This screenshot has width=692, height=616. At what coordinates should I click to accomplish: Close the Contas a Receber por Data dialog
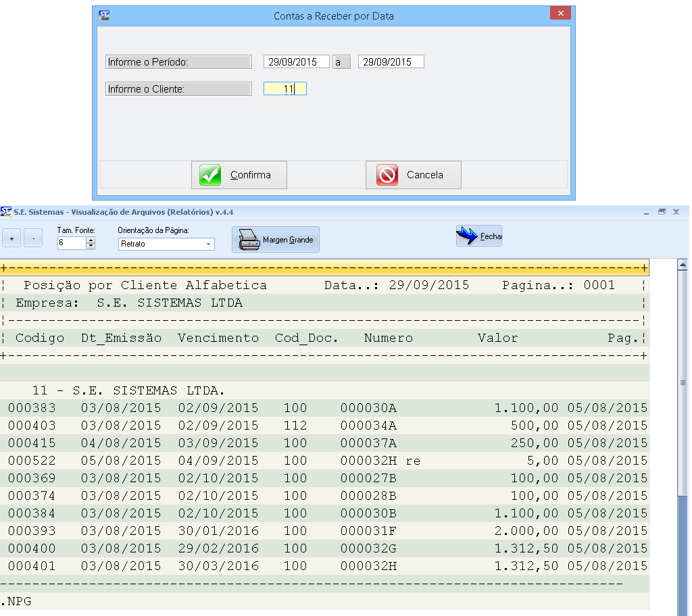pos(560,15)
